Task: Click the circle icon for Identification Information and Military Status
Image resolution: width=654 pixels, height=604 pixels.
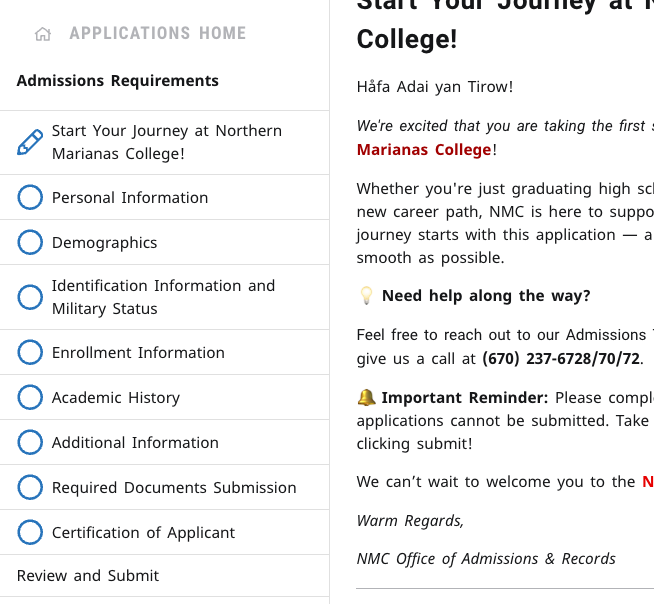Action: [30, 297]
